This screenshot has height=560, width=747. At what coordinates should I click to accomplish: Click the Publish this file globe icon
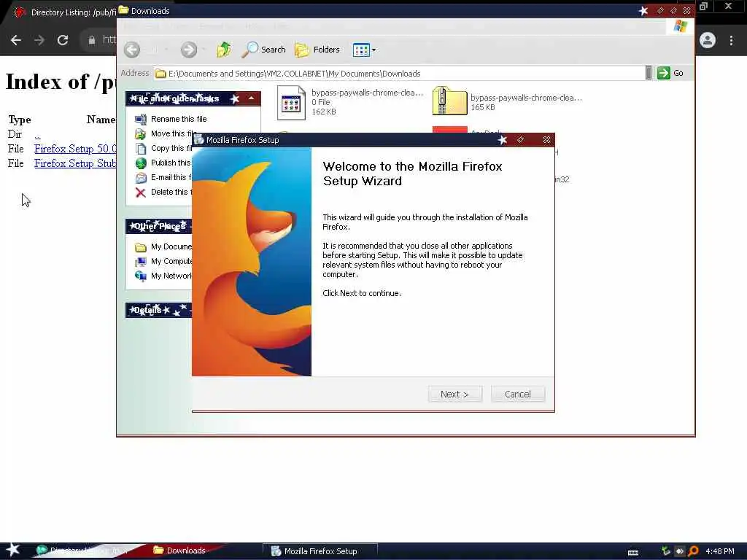(141, 163)
